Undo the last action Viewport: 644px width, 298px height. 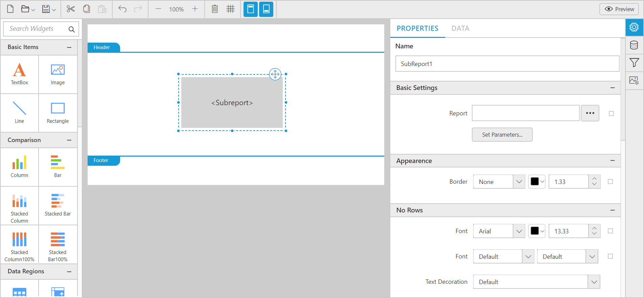click(122, 9)
